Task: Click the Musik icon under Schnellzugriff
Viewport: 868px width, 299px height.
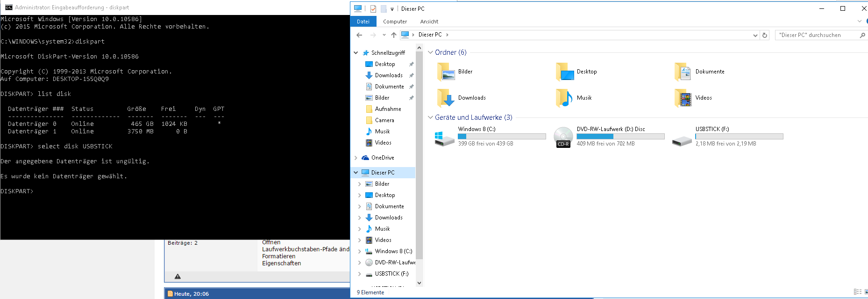Action: 369,131
